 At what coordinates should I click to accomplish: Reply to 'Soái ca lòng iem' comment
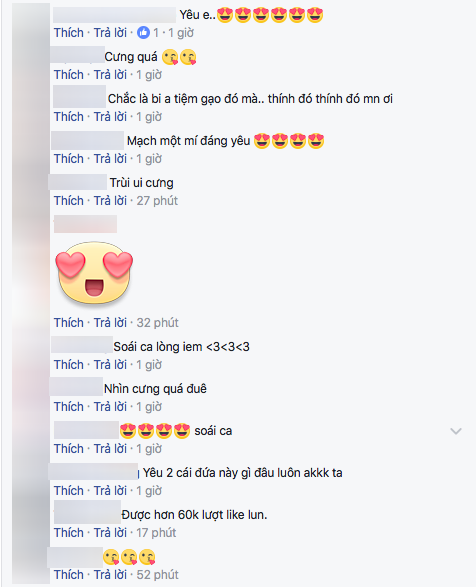pyautogui.click(x=110, y=364)
